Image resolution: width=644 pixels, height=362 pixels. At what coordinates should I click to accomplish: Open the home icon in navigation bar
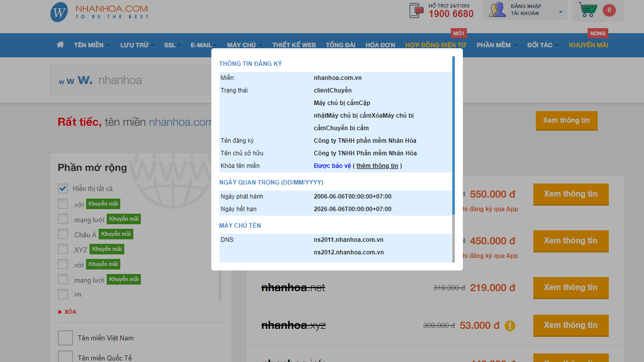(60, 45)
